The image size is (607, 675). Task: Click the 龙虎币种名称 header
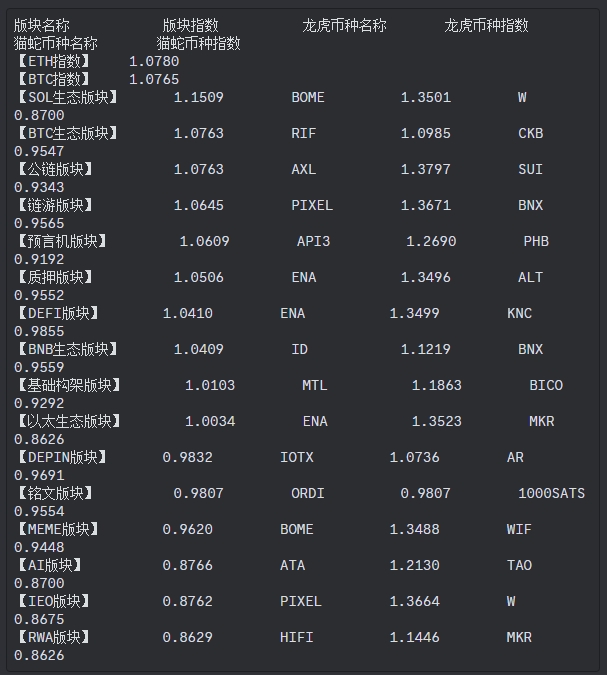[344, 25]
